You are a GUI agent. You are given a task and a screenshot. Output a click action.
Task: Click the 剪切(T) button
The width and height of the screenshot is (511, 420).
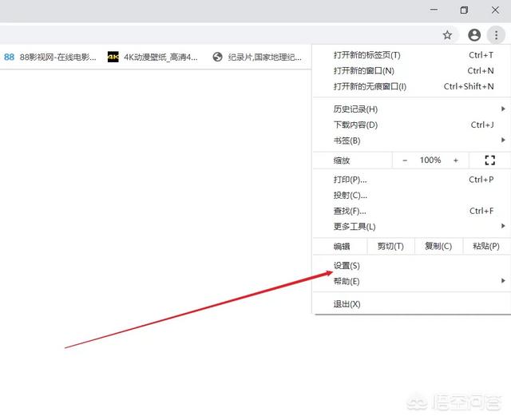point(390,247)
